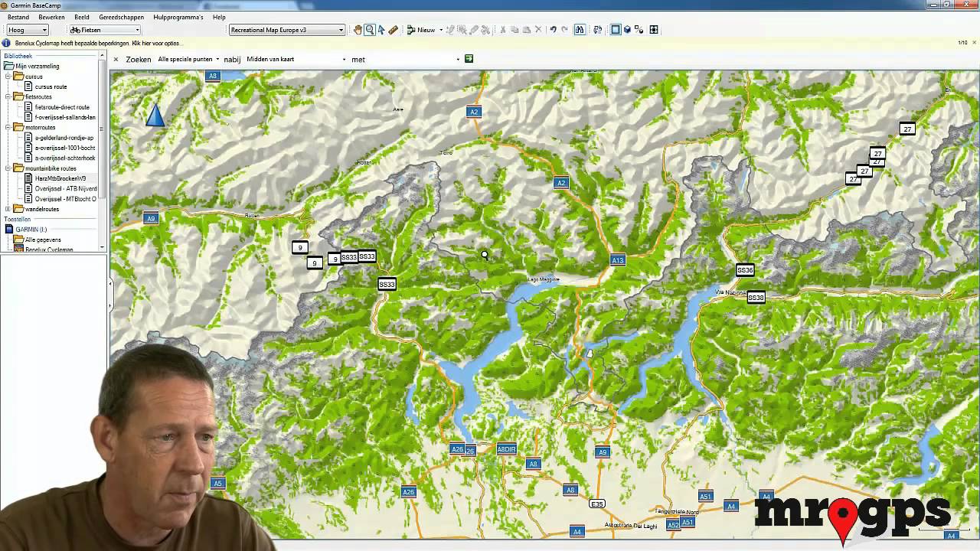Screen dimensions: 980x551
Task: Click the send-to-device transfer icon
Action: tap(598, 30)
